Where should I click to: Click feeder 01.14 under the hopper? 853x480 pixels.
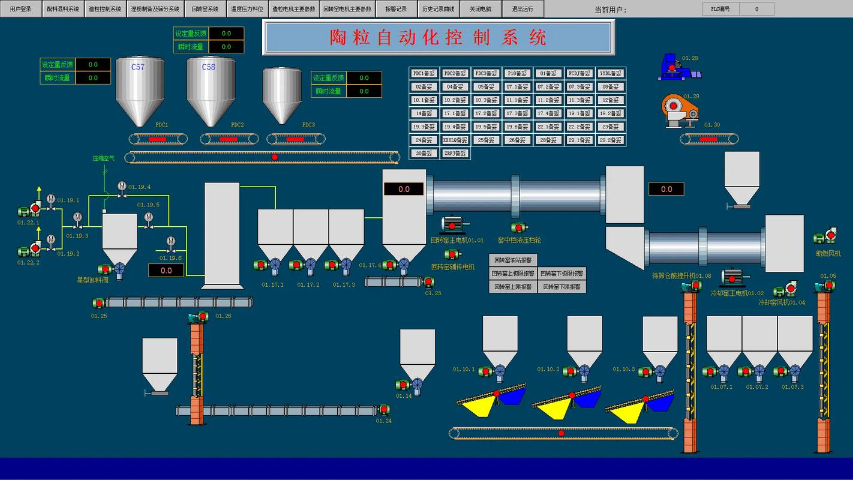point(410,385)
